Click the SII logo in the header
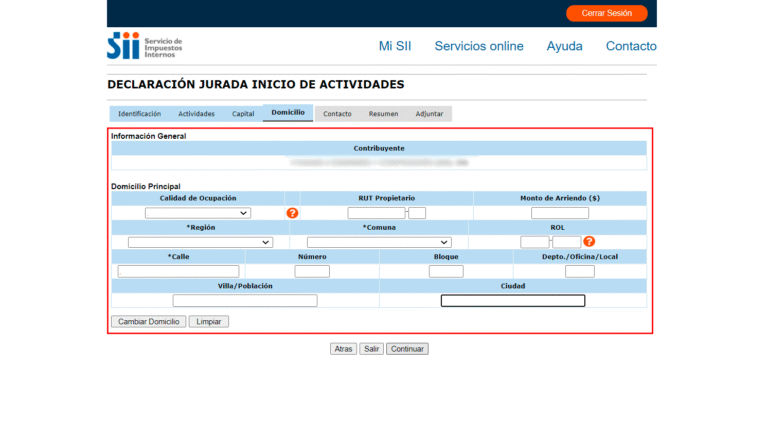Image resolution: width=768 pixels, height=442 pixels. 144,46
